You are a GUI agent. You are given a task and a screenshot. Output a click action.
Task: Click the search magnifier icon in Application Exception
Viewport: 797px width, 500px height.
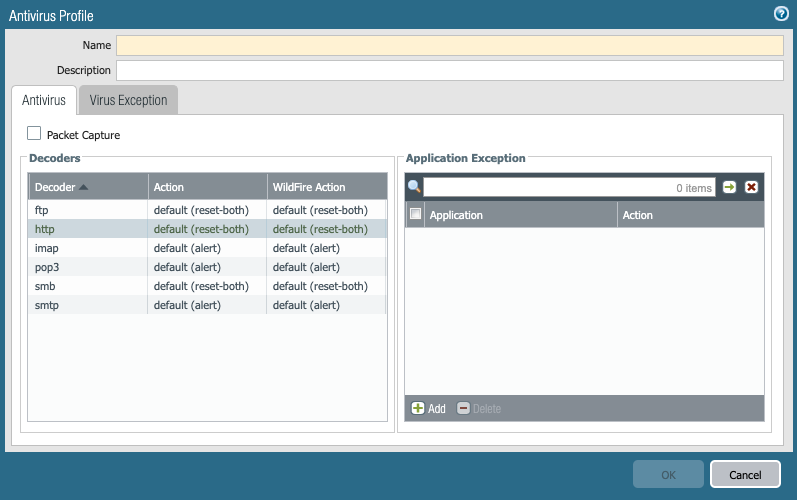coord(414,187)
